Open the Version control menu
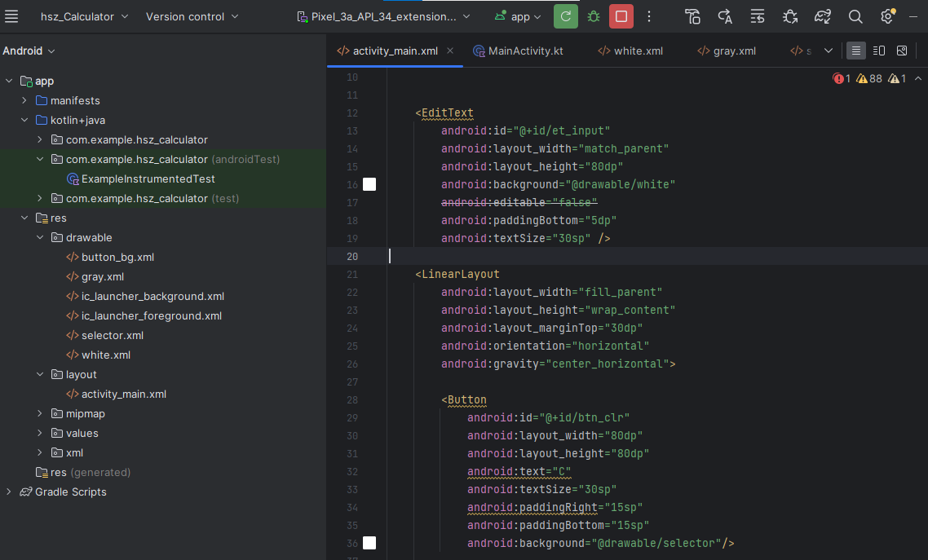Viewport: 928px width, 560px height. [x=192, y=16]
